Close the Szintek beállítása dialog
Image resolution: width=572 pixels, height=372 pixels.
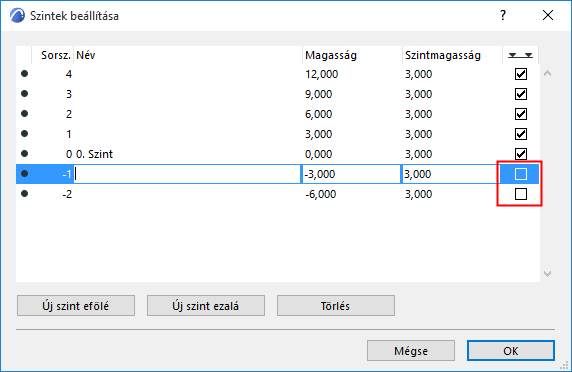pos(548,15)
